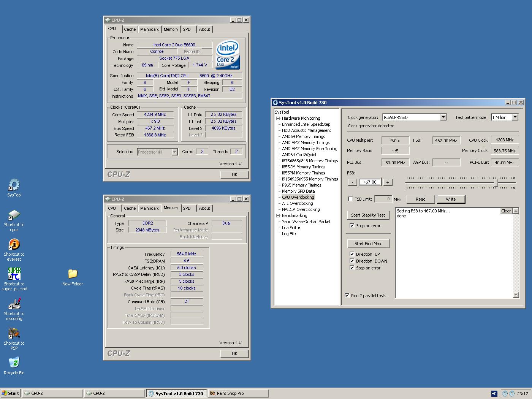Click SysTool title bar icon
This screenshot has height=399, width=532.
coord(275,103)
